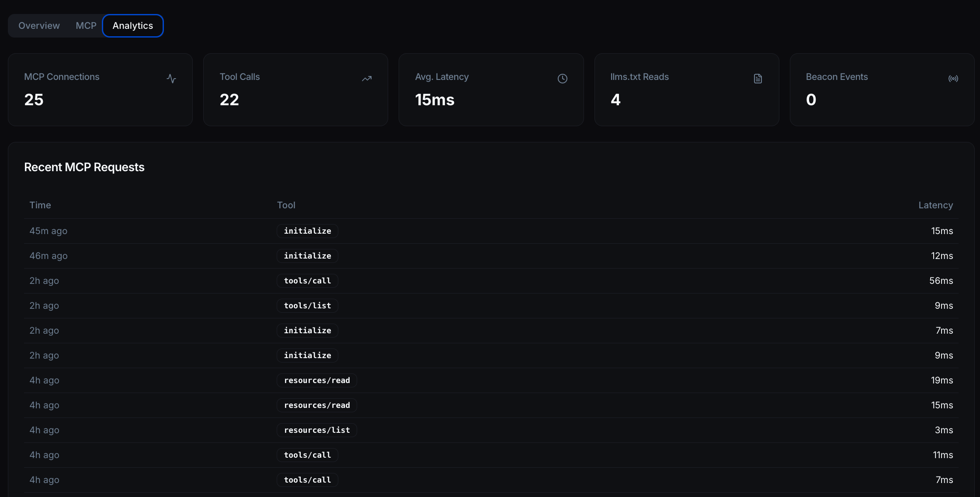Click the Tool column header
This screenshot has height=497, width=980.
[286, 205]
